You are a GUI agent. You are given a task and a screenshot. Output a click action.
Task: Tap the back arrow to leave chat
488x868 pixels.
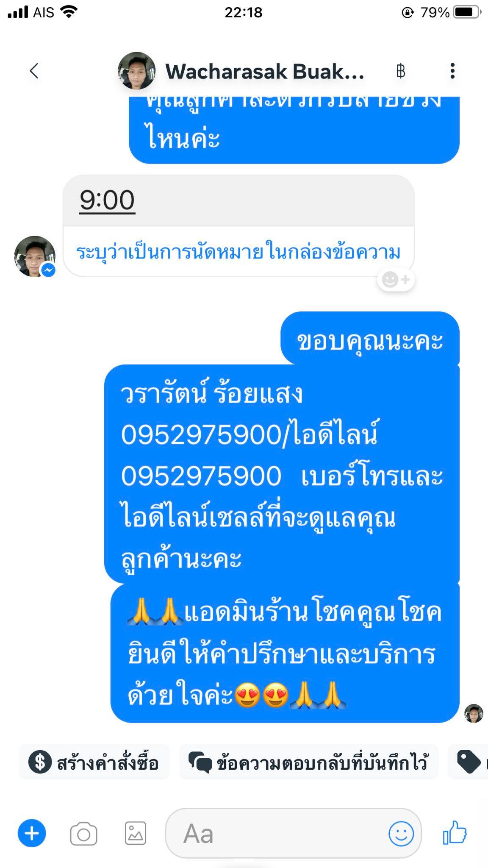tap(34, 71)
